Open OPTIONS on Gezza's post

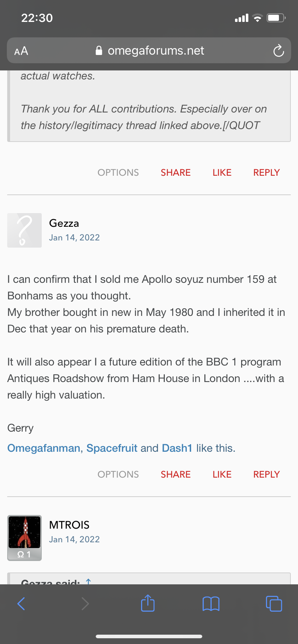coord(118,474)
